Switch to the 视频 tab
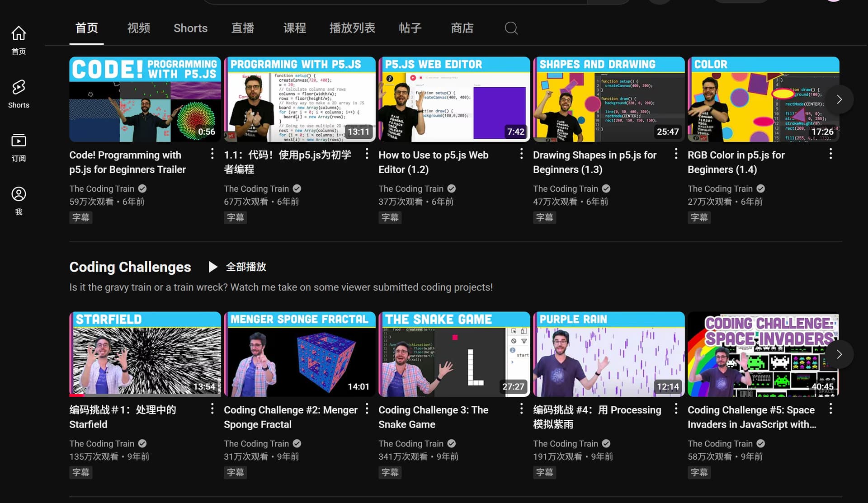Screen dimensions: 868x503 138,28
